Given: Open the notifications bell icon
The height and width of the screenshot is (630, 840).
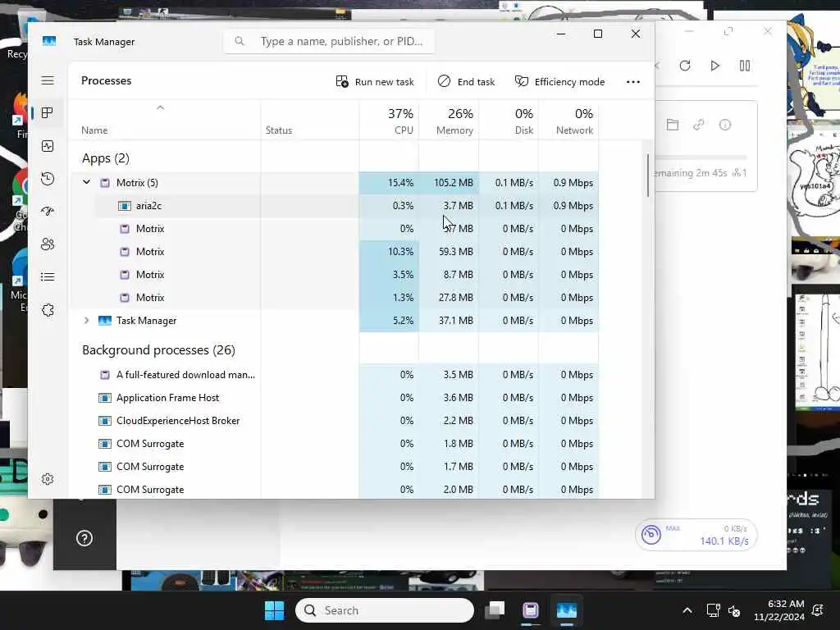Looking at the screenshot, I should click(x=818, y=610).
